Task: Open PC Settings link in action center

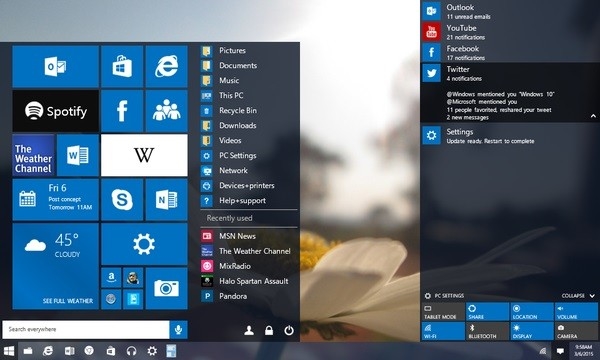Action: pos(444,296)
